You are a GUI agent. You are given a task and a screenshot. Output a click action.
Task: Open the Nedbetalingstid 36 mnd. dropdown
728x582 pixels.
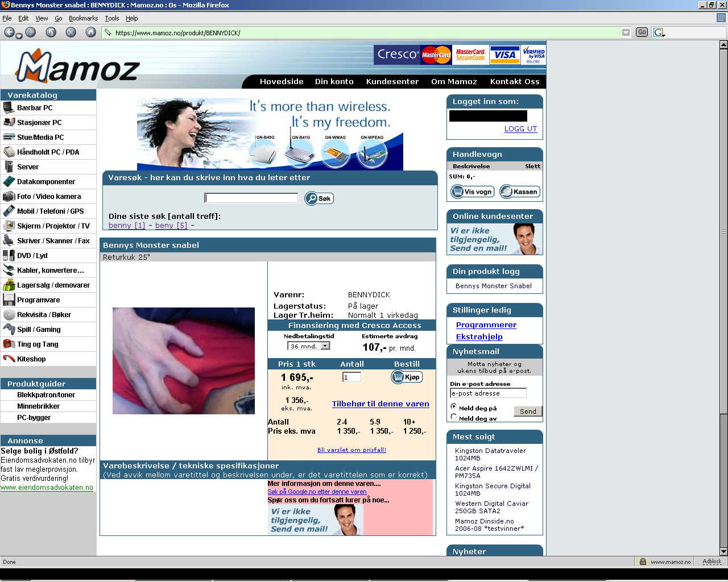pyautogui.click(x=308, y=346)
